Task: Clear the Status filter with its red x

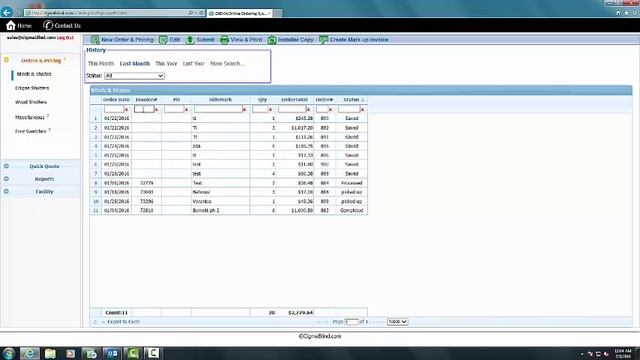Action: point(362,110)
